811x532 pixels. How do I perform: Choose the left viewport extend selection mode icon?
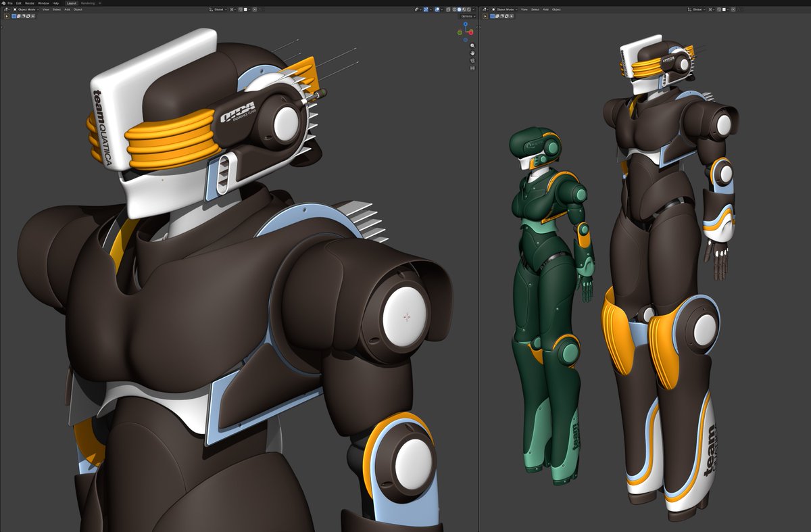click(19, 16)
